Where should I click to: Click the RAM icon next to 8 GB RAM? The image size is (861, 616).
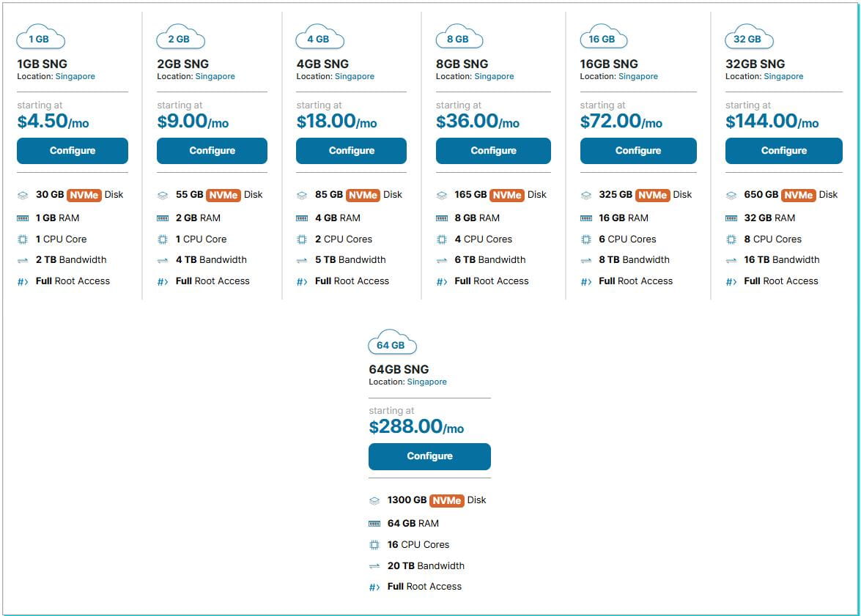(441, 218)
